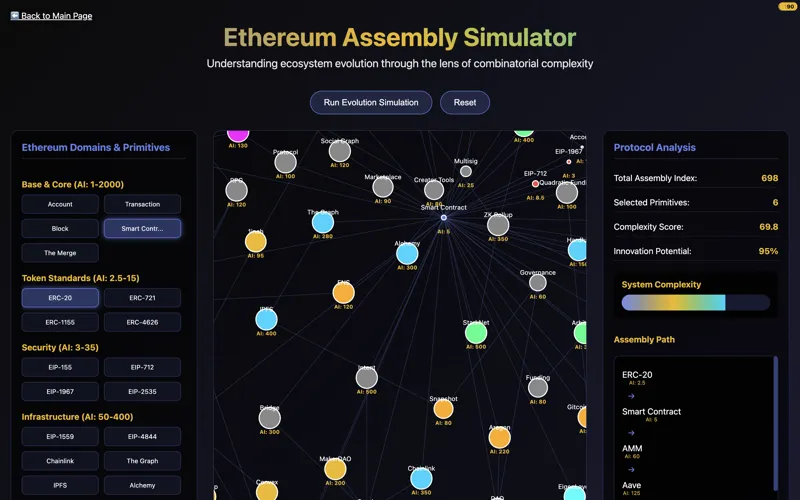Screen dimensions: 800x500
Task: Click the yellow node AI 95
Action: pyautogui.click(x=256, y=242)
